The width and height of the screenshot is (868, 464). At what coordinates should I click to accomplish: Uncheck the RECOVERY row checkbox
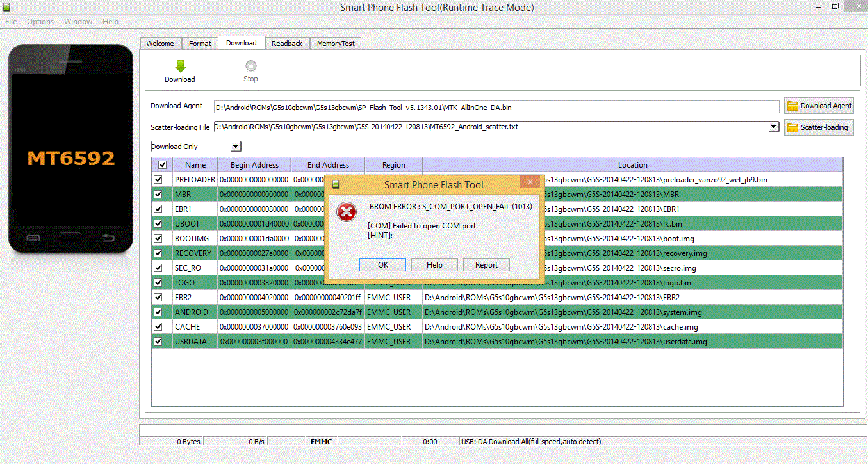(158, 253)
